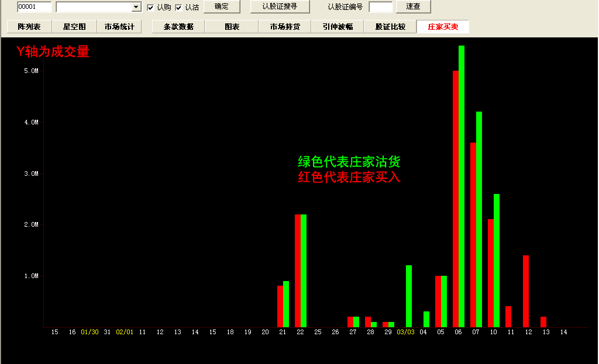Click the 速查 quick lookup button

(x=413, y=6)
